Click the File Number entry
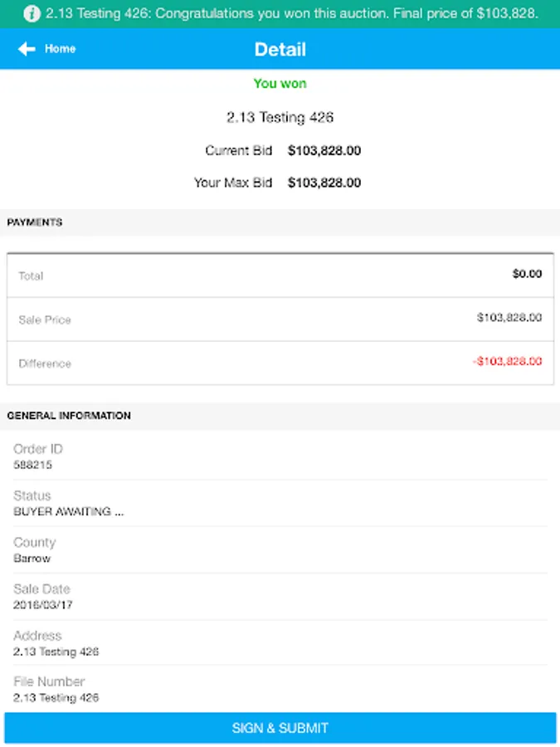Viewport: 560px width, 747px height. click(280, 689)
